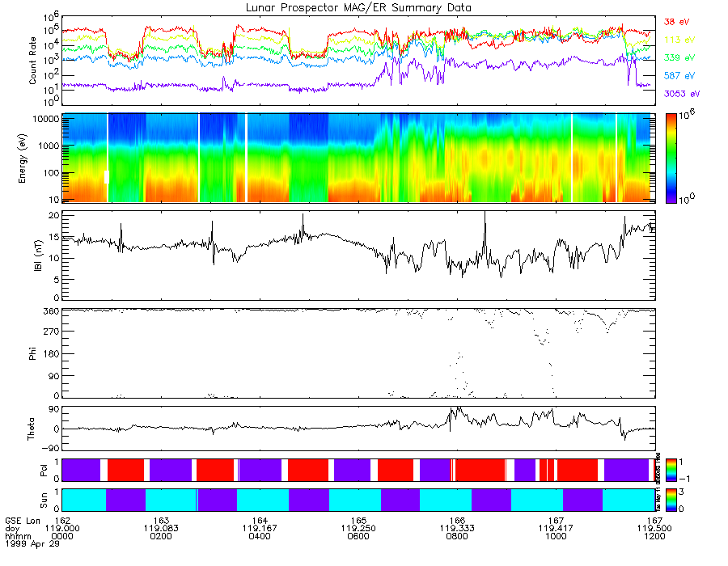Select the purple "3053 eV" legend label

click(682, 94)
